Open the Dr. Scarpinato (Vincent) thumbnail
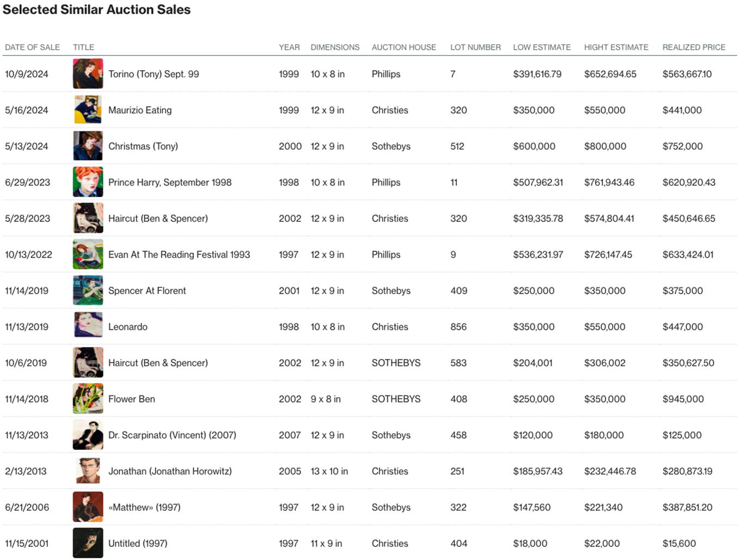Screen dimensions: 739x560 click(x=88, y=435)
